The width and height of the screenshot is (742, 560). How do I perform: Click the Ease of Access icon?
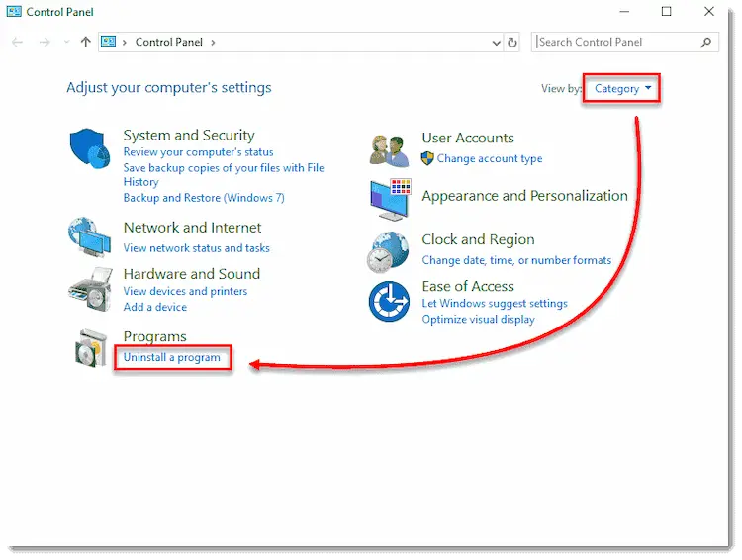pos(389,301)
